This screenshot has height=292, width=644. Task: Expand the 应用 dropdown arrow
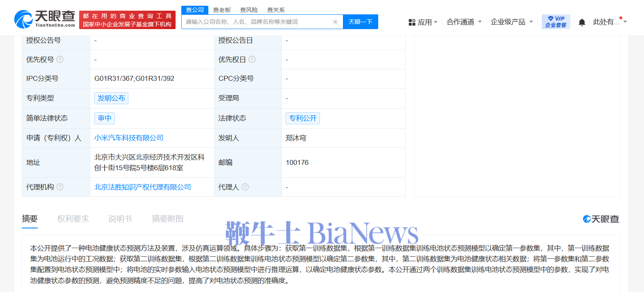pos(436,22)
